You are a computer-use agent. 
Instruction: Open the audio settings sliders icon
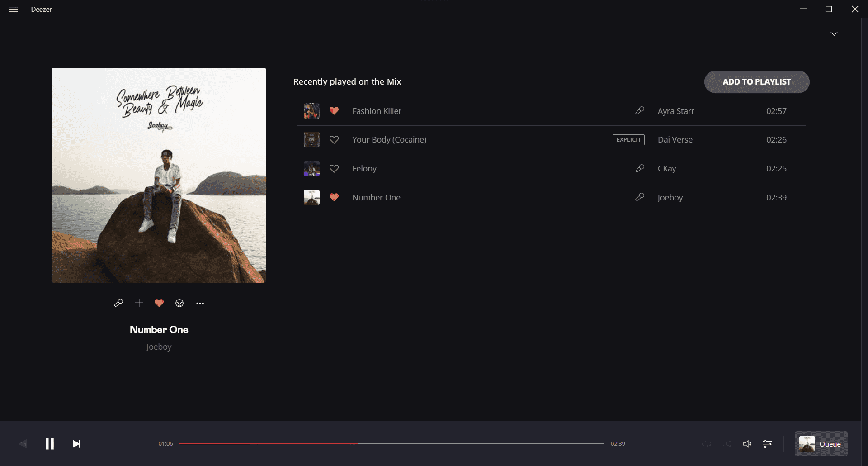tap(768, 444)
